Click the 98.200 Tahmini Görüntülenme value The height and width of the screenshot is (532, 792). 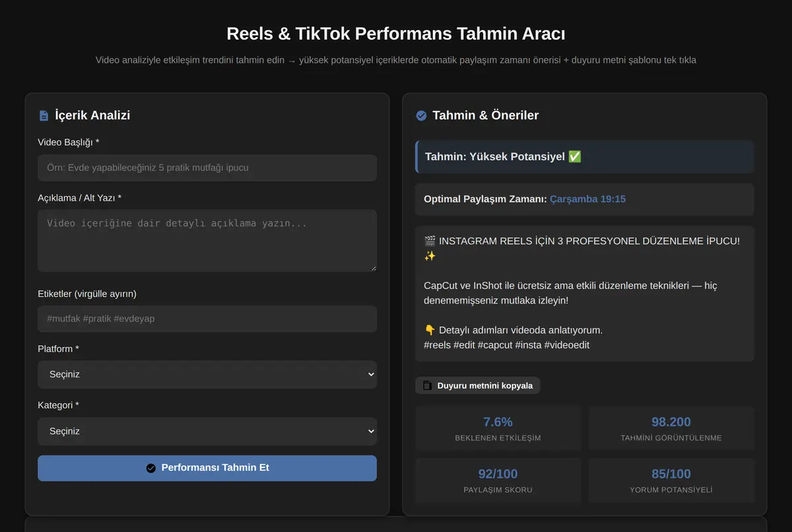(x=671, y=422)
